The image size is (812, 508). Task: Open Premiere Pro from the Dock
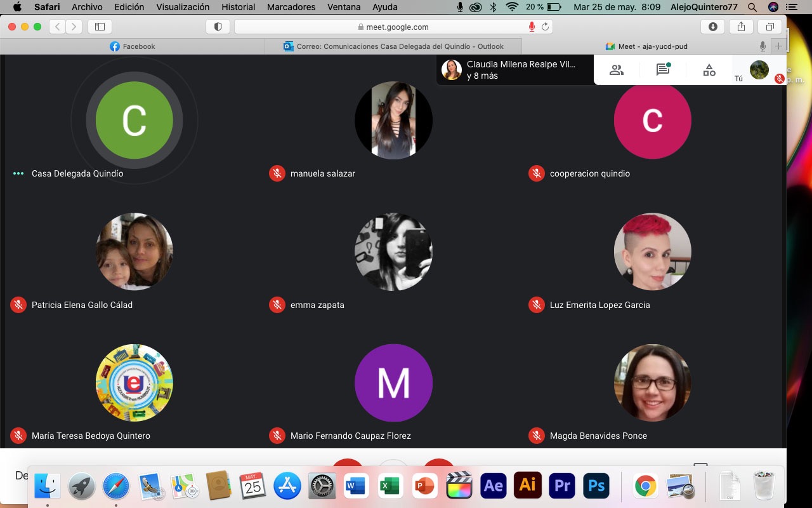coord(561,486)
